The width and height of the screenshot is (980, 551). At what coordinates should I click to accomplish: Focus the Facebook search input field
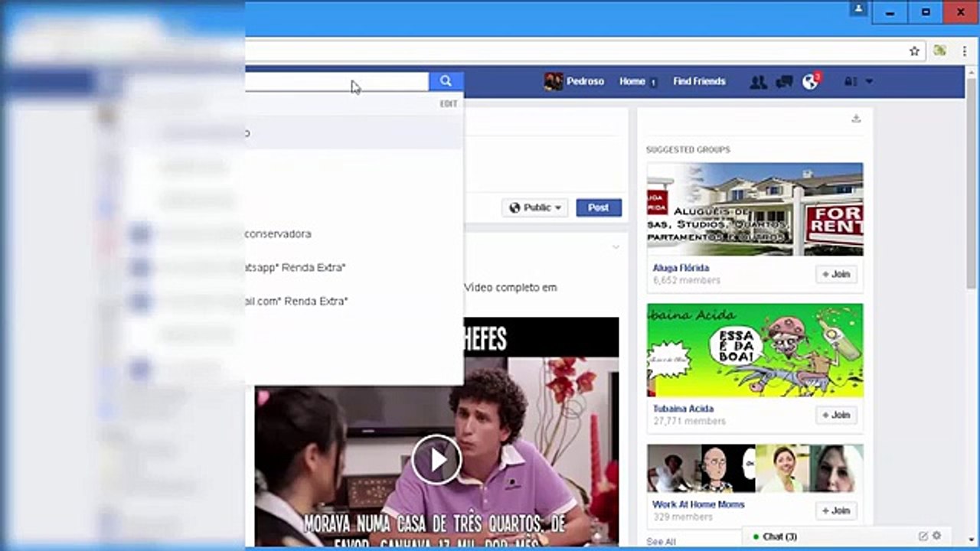tap(337, 81)
